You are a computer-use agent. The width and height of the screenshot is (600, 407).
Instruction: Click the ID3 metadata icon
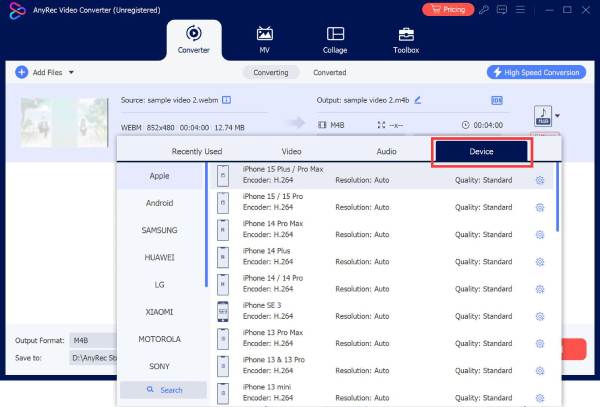pos(497,100)
